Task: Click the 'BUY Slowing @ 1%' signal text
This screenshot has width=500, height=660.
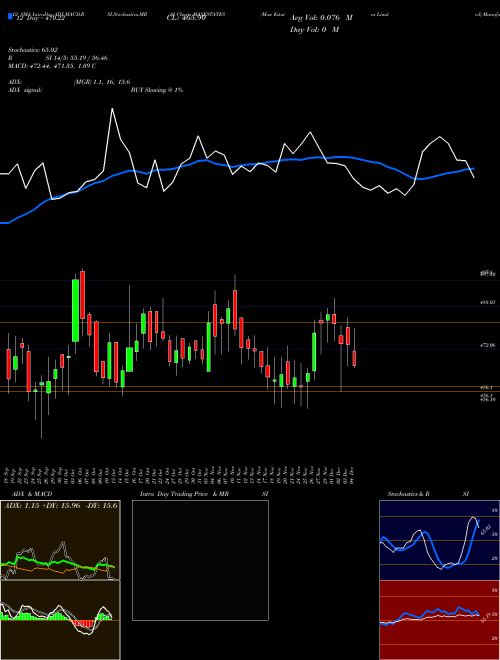Action: 157,90
